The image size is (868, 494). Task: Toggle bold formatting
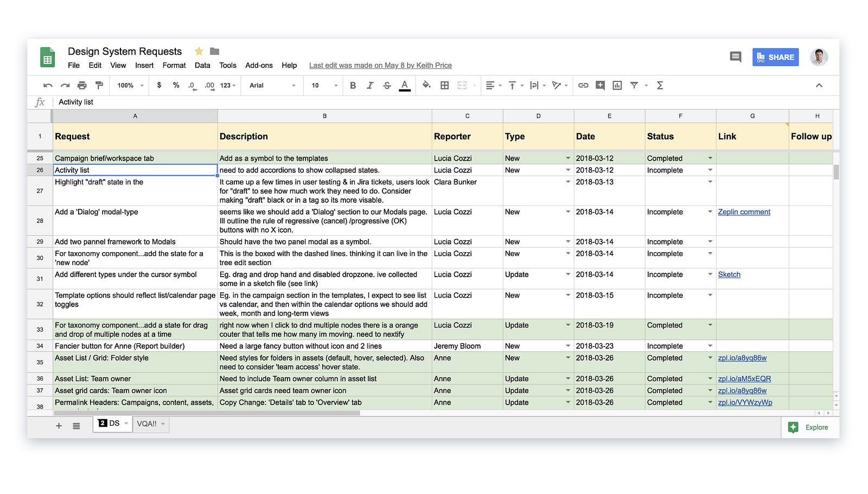pos(353,85)
